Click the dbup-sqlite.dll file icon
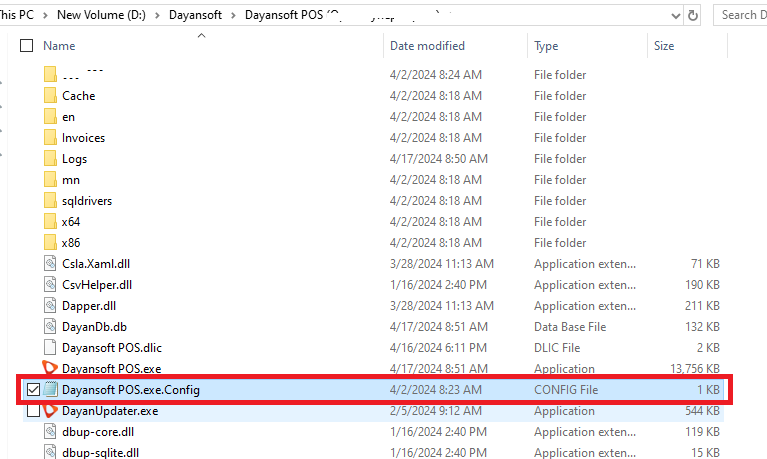The height and width of the screenshot is (459, 767). coord(50,453)
